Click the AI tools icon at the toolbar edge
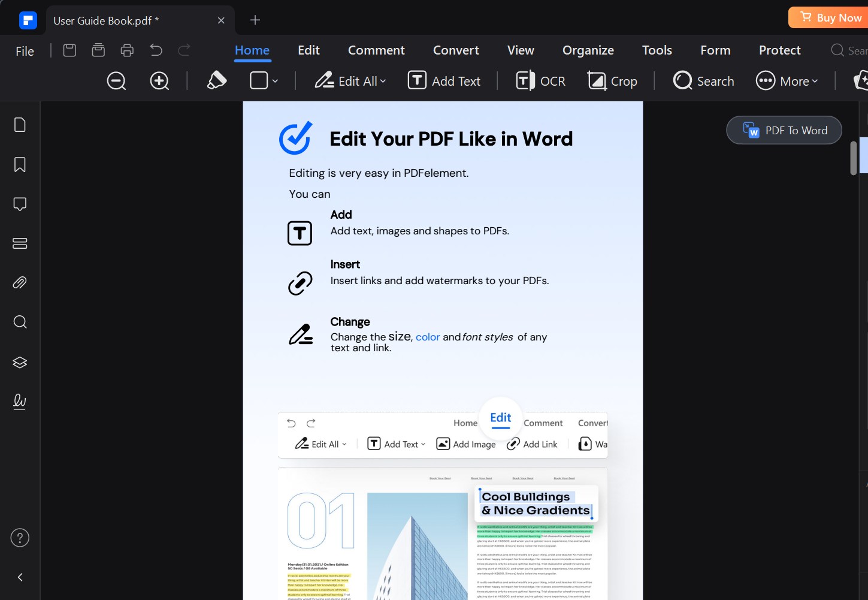 [861, 80]
